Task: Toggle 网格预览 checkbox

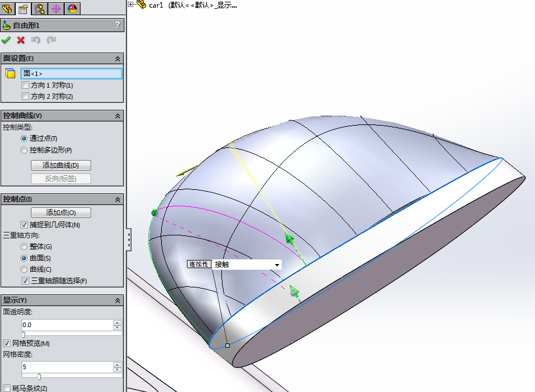Action: (x=7, y=343)
